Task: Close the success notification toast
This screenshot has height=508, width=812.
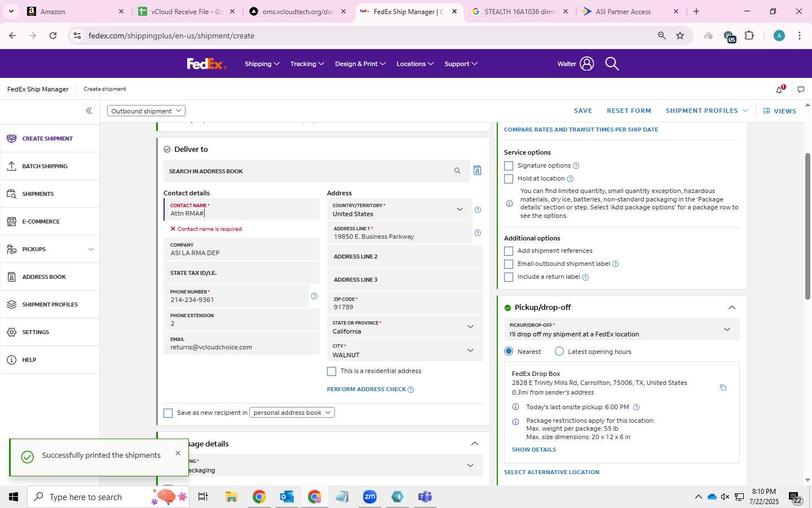Action: click(178, 453)
